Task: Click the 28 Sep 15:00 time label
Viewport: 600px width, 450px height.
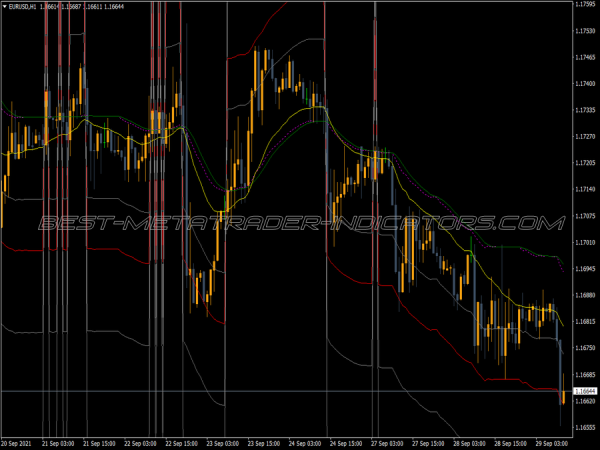Action: click(x=510, y=444)
